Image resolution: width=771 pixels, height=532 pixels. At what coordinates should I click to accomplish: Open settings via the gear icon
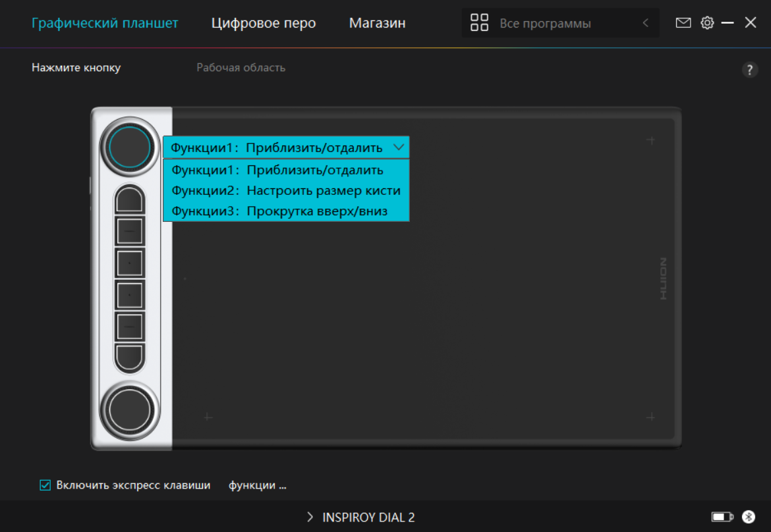707,23
